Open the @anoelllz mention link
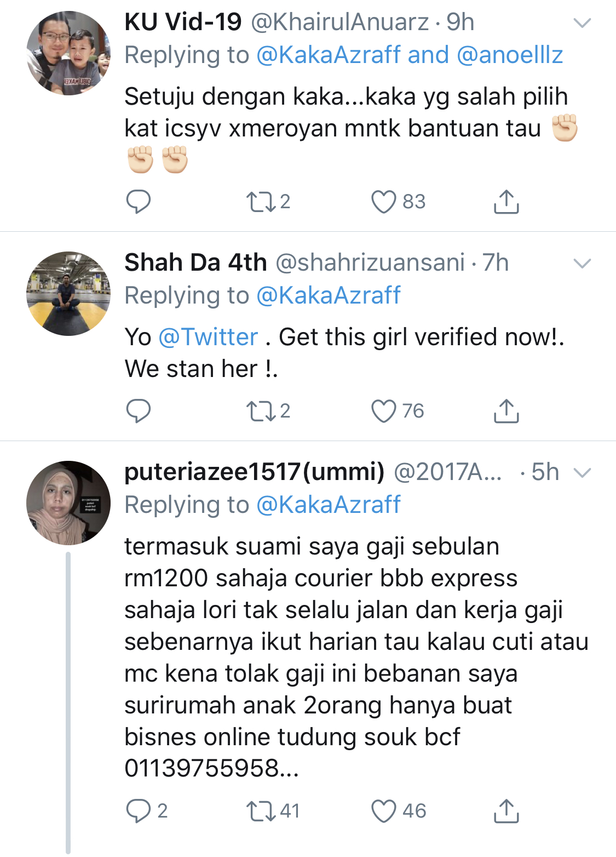This screenshot has height=857, width=616. [510, 55]
